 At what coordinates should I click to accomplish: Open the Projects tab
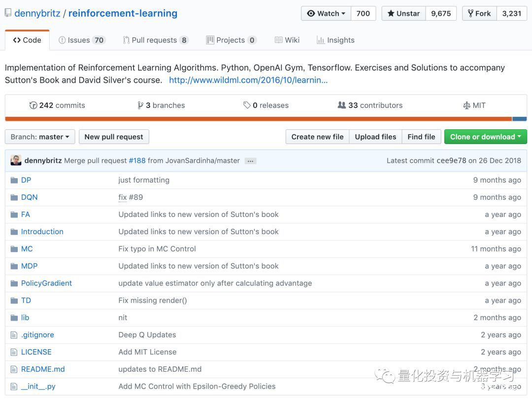coord(232,40)
